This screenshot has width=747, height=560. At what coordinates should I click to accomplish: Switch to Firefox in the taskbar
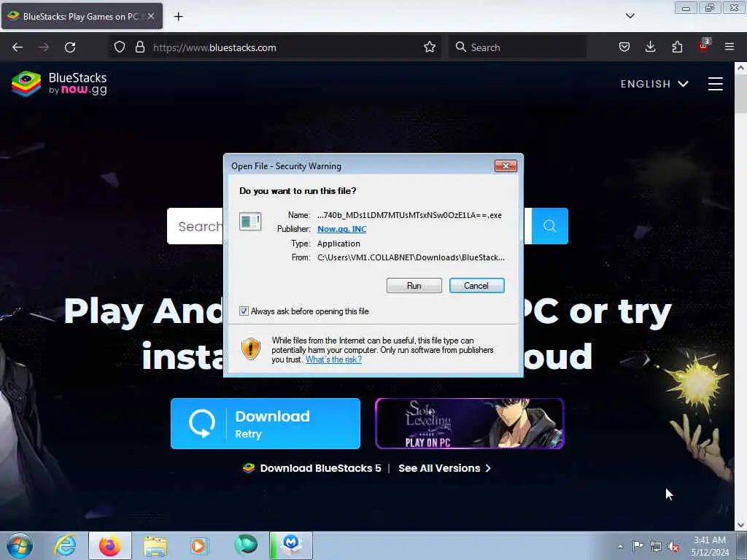[x=109, y=545]
